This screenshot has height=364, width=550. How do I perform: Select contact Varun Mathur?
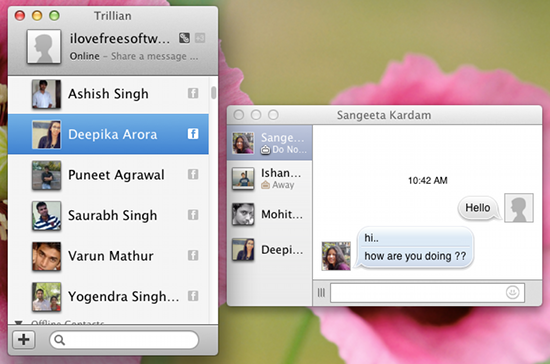[x=108, y=256]
